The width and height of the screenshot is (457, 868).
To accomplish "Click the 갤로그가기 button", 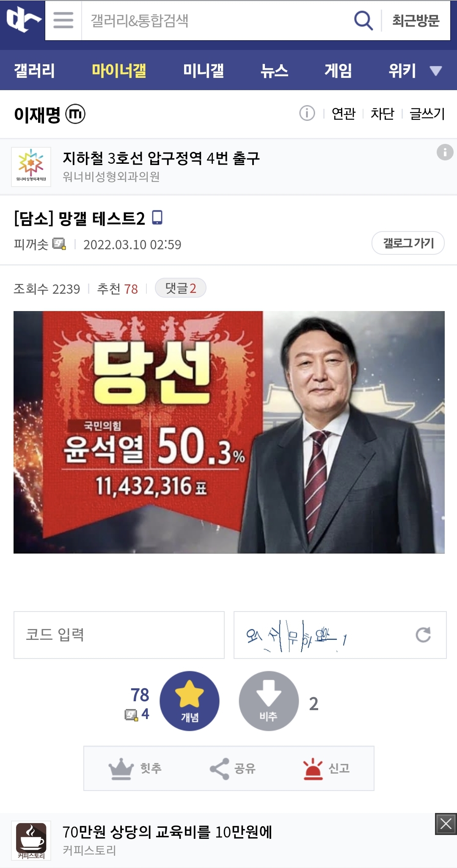I will click(x=408, y=243).
